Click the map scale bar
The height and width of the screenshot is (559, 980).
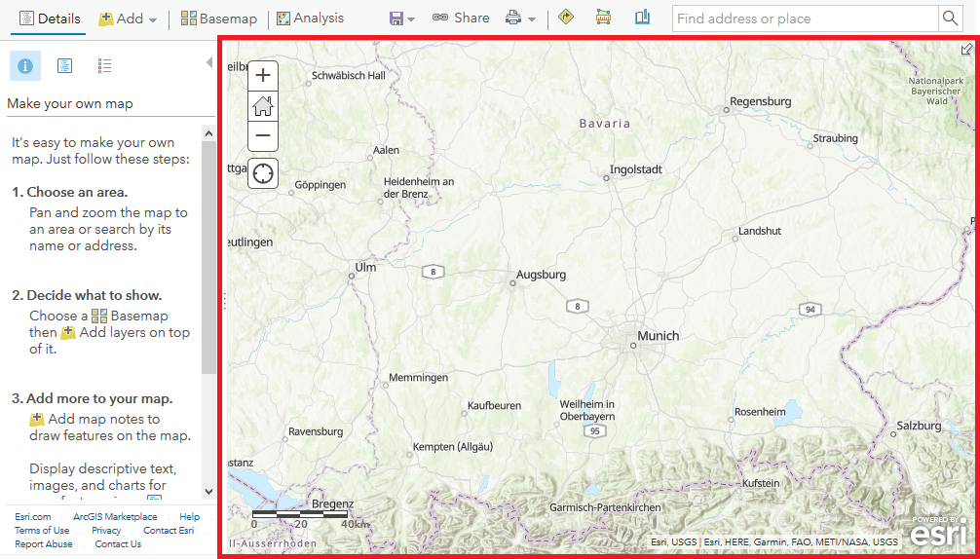pos(300,514)
